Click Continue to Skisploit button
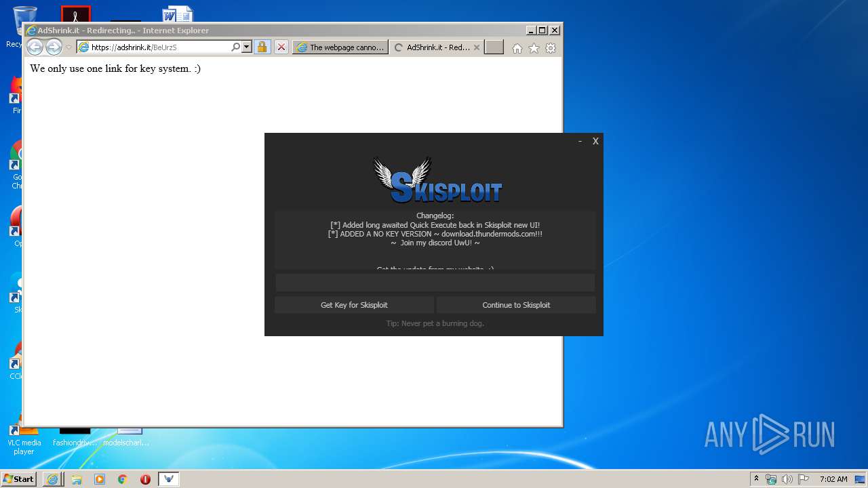868x488 pixels. [516, 305]
